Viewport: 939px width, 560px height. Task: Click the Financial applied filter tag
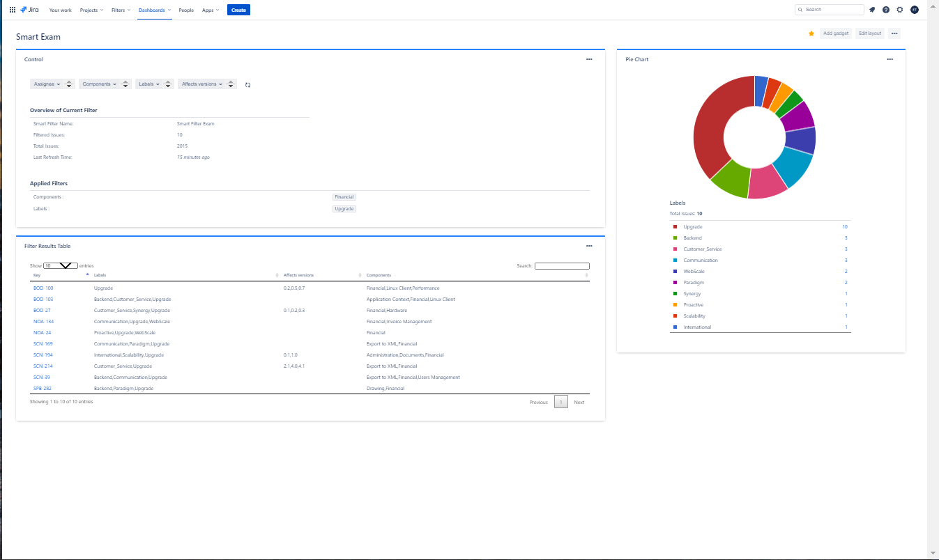(344, 197)
